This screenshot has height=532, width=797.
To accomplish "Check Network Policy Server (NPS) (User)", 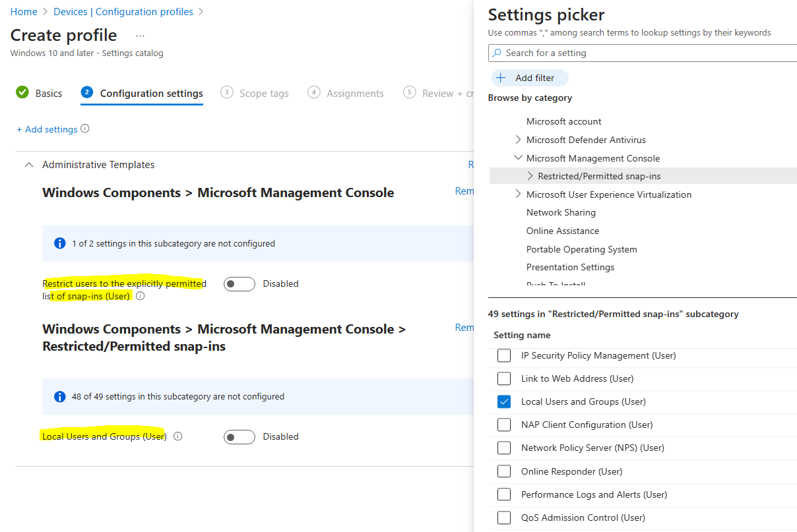I will point(504,448).
